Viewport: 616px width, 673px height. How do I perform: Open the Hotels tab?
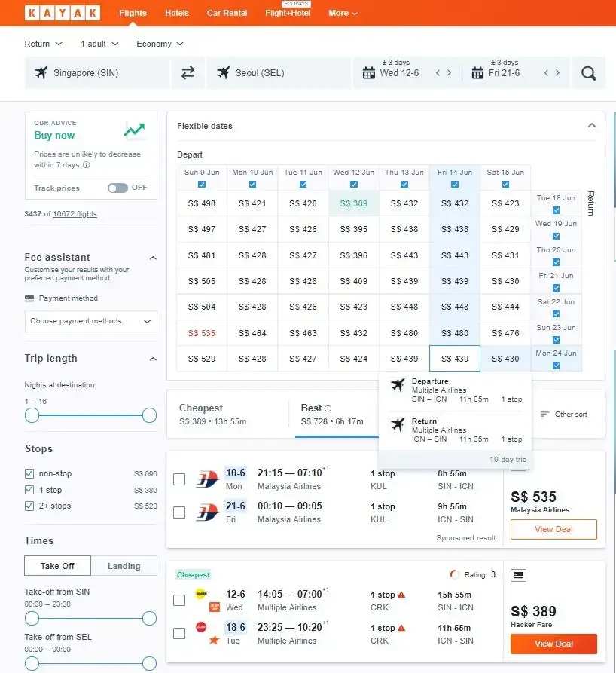tap(177, 13)
